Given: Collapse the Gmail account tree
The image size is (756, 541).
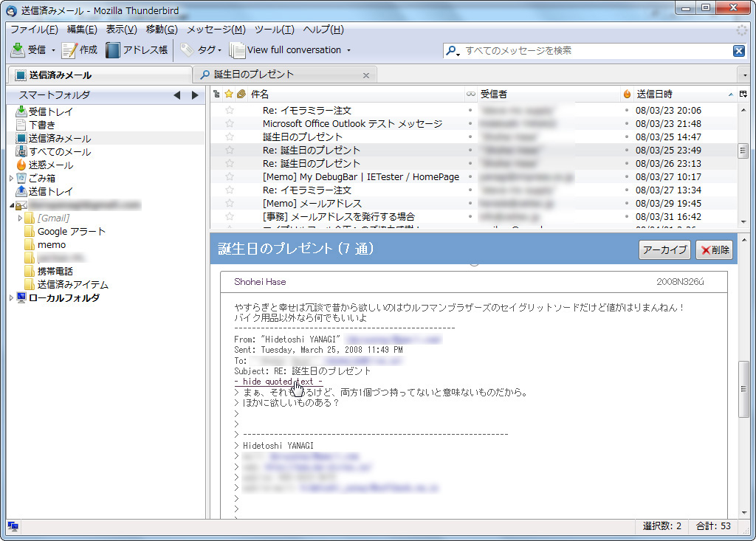Looking at the screenshot, I should 12,205.
